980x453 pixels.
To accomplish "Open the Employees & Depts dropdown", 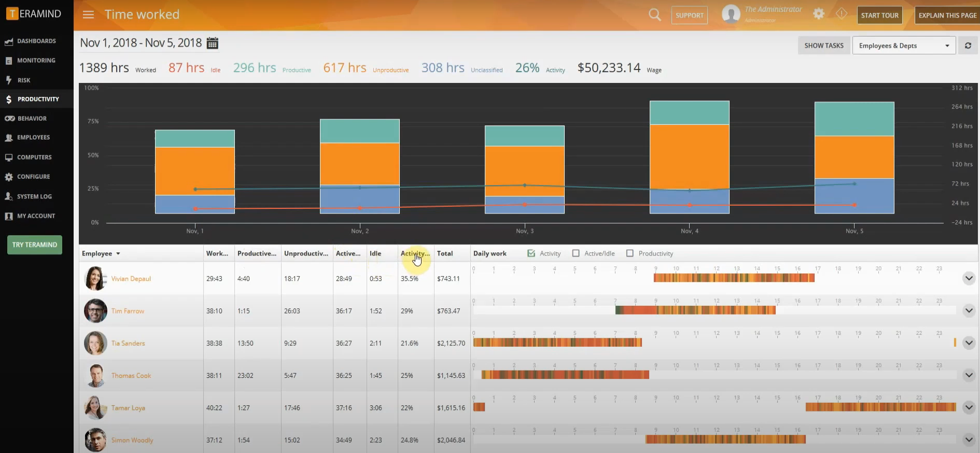I will click(904, 46).
